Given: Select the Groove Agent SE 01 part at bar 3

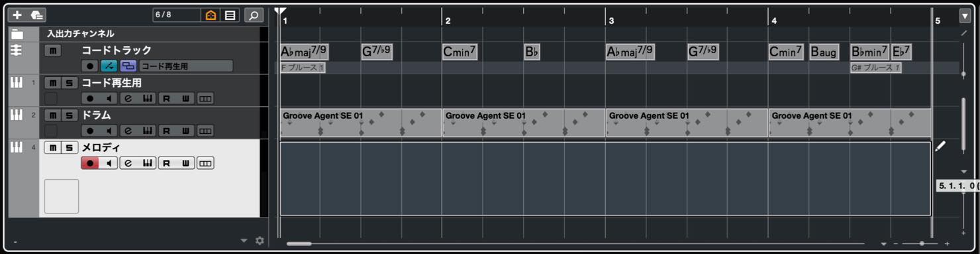Looking at the screenshot, I should 686,123.
